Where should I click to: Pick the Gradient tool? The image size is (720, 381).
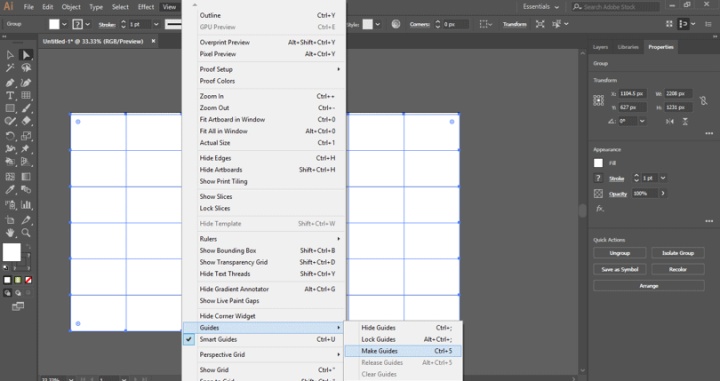[x=26, y=177]
